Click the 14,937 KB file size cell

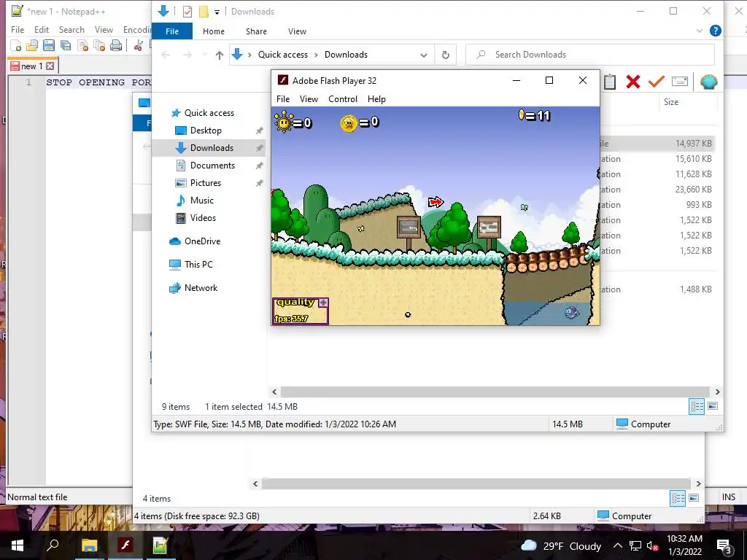[694, 144]
